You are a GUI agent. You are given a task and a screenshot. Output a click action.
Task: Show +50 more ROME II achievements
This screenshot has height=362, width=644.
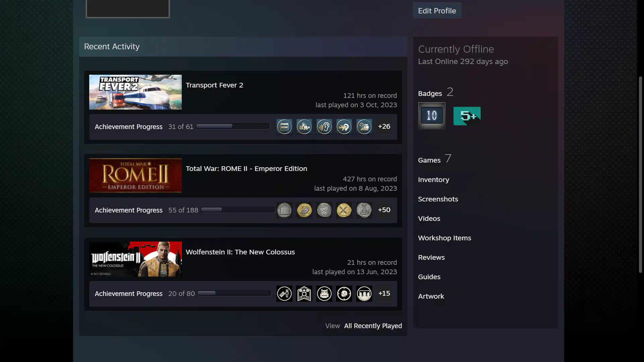(x=384, y=210)
